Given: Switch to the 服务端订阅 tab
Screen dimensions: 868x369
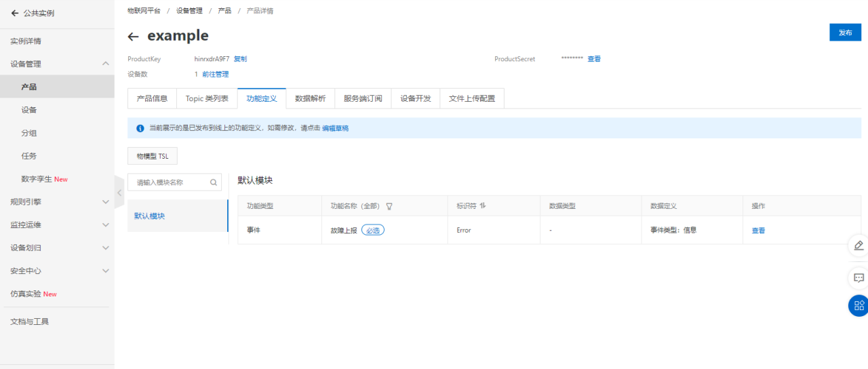Looking at the screenshot, I should (x=363, y=98).
